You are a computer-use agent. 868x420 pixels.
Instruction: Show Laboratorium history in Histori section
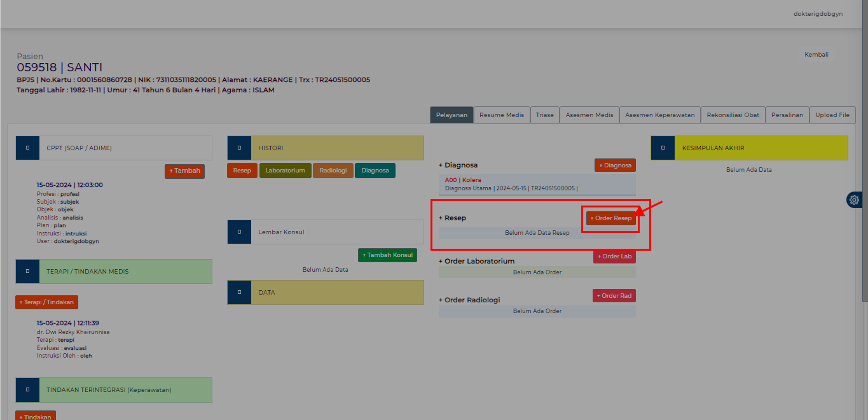pyautogui.click(x=285, y=171)
